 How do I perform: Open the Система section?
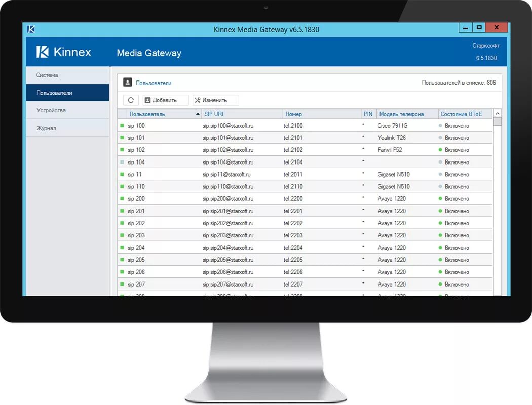67,75
